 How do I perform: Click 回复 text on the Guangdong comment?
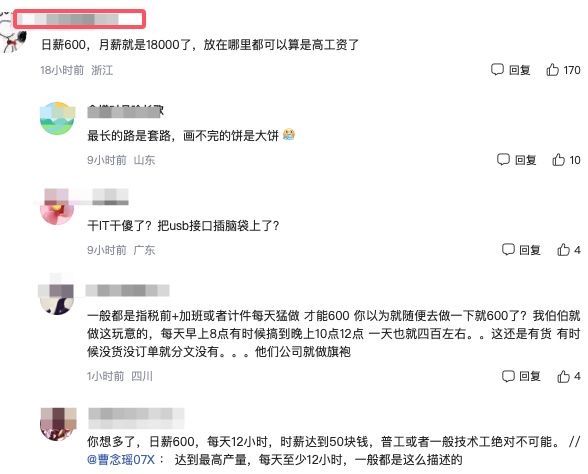(530, 250)
